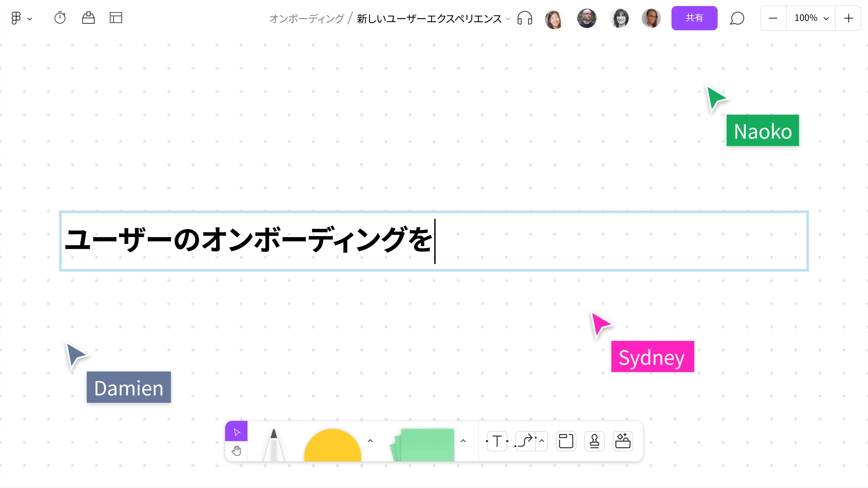Select the Text tool
Screen dimensions: 868x488
point(497,441)
